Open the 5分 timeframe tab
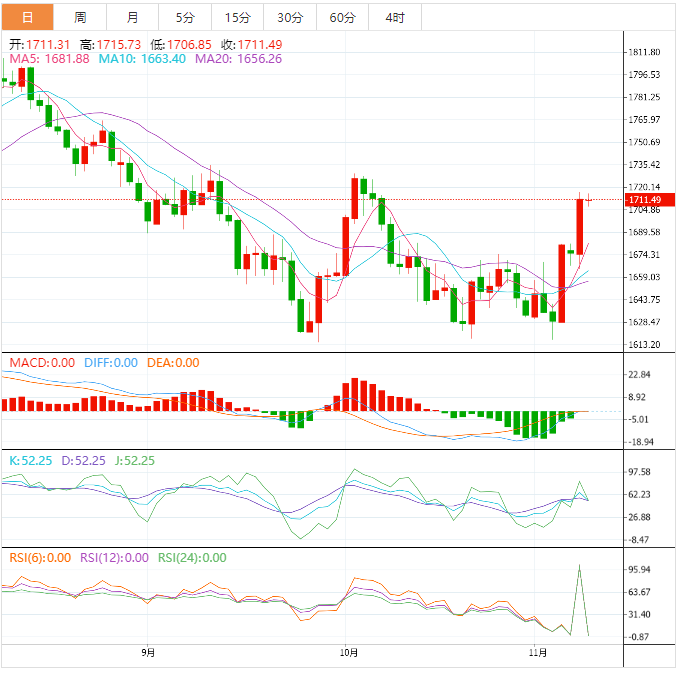 click(x=185, y=18)
